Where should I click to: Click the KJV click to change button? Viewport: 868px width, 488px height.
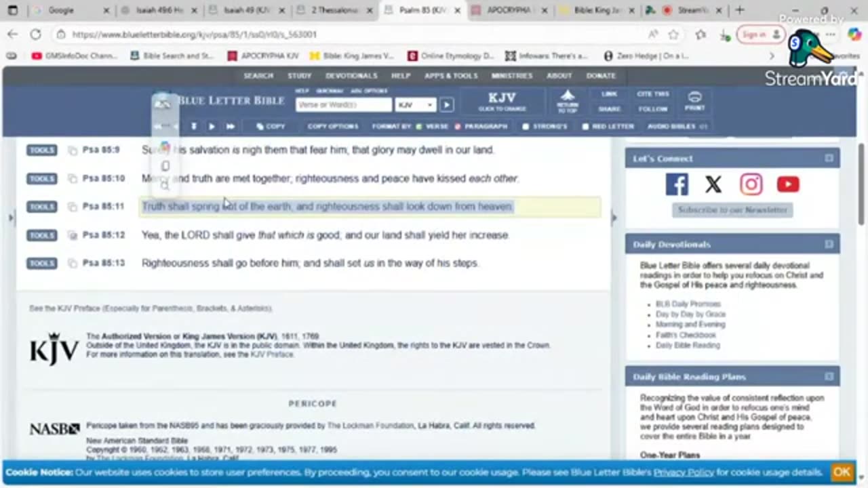click(502, 102)
